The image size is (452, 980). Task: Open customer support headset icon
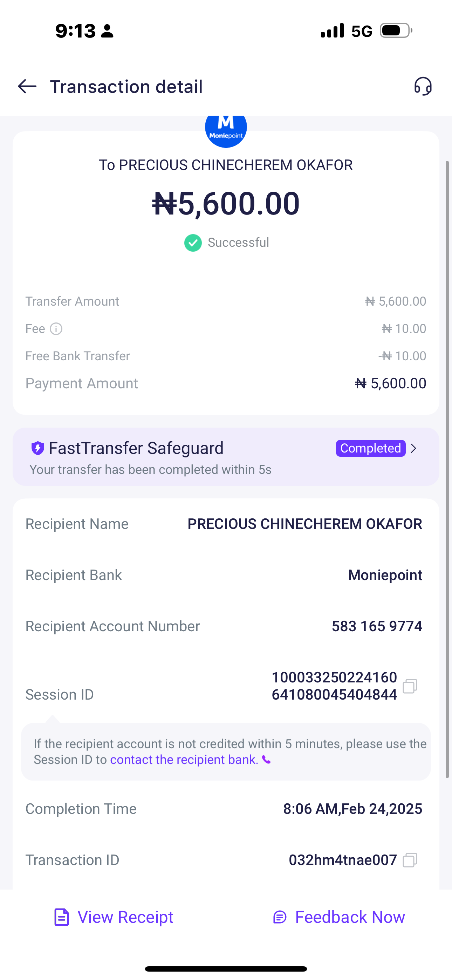pos(423,86)
